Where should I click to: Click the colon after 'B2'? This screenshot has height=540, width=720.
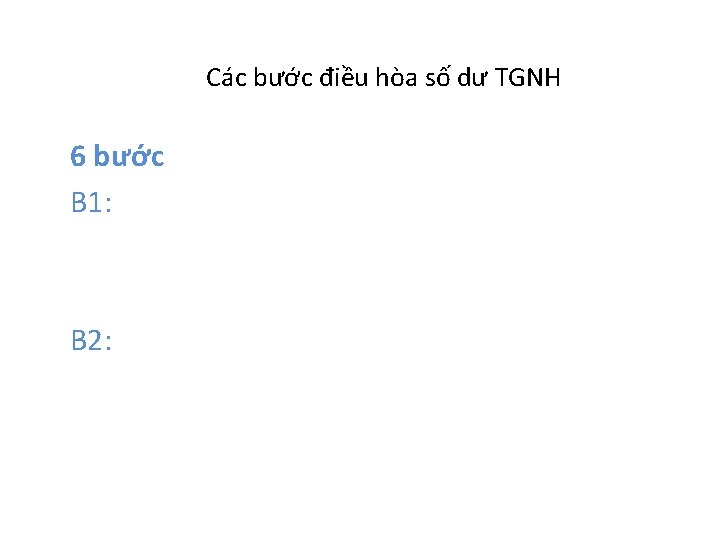point(108,344)
